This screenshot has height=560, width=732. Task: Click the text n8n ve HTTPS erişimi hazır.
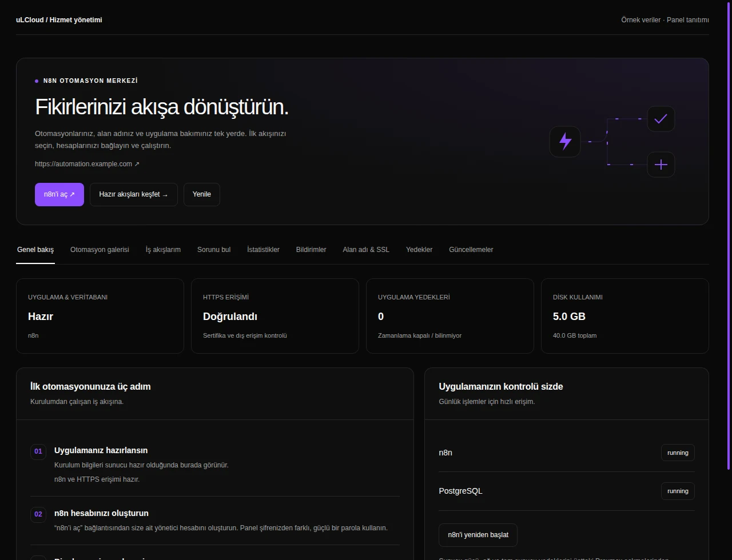click(97, 479)
